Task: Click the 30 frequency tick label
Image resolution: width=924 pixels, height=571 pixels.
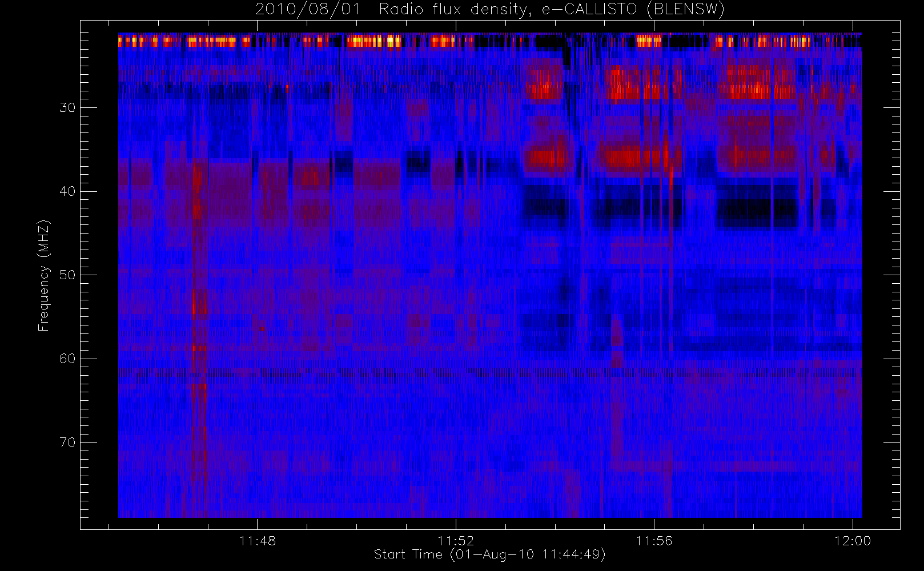Action: coord(67,107)
